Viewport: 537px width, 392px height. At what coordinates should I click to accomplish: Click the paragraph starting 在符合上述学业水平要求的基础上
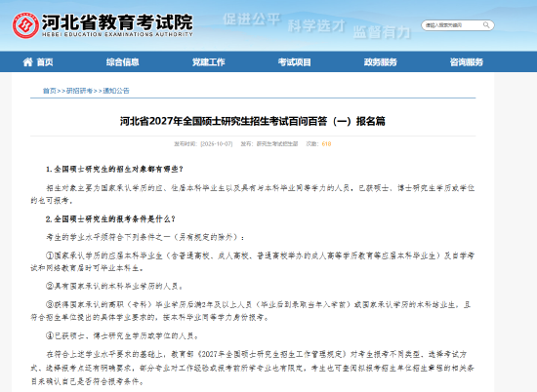pos(253,368)
